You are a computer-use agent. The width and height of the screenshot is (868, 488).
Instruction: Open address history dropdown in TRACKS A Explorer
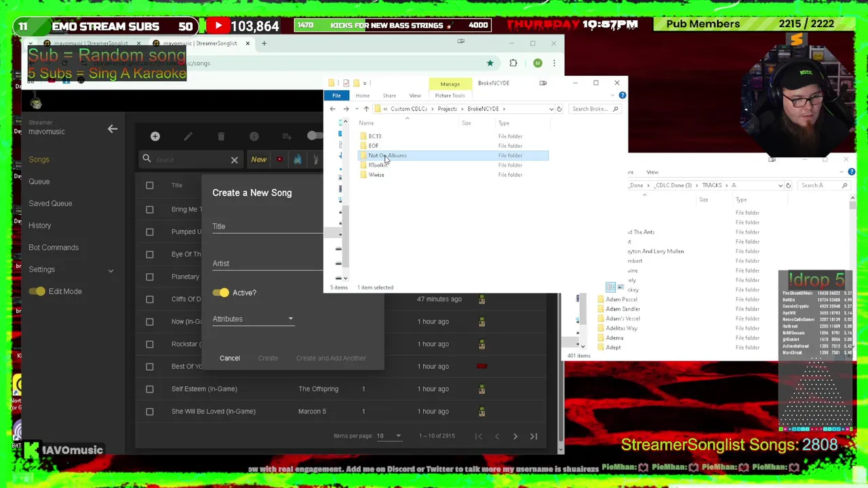pos(780,185)
